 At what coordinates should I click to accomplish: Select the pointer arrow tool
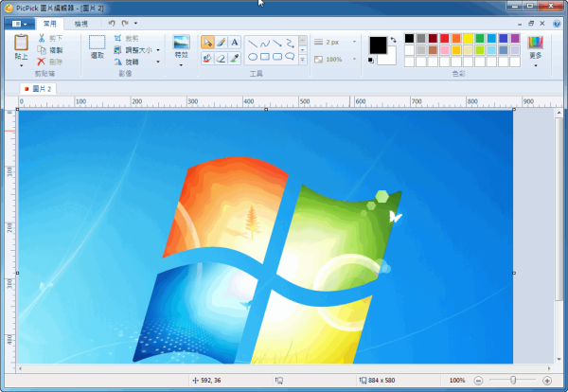(x=207, y=43)
